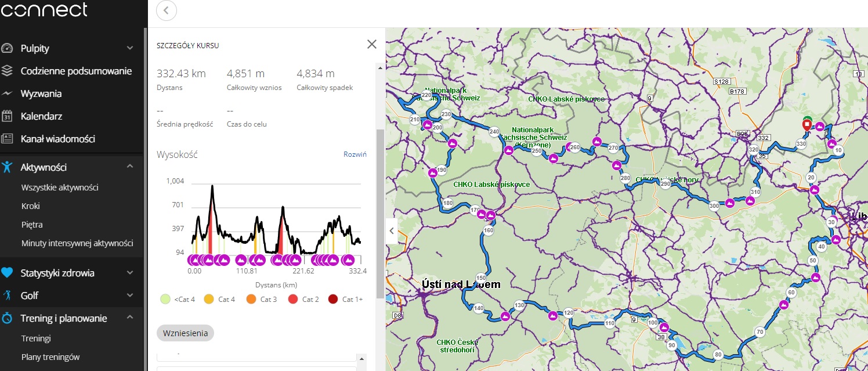Click the 240 km distance marker on map
Image resolution: width=868 pixels, height=371 pixels.
point(494,132)
